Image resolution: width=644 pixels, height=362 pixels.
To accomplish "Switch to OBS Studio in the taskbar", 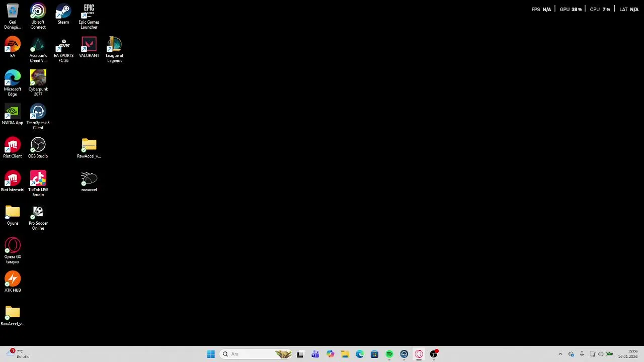I will coord(434,354).
